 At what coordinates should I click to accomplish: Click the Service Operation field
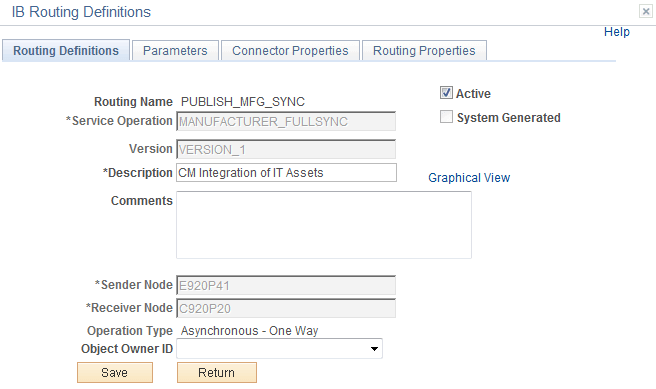pyautogui.click(x=286, y=121)
